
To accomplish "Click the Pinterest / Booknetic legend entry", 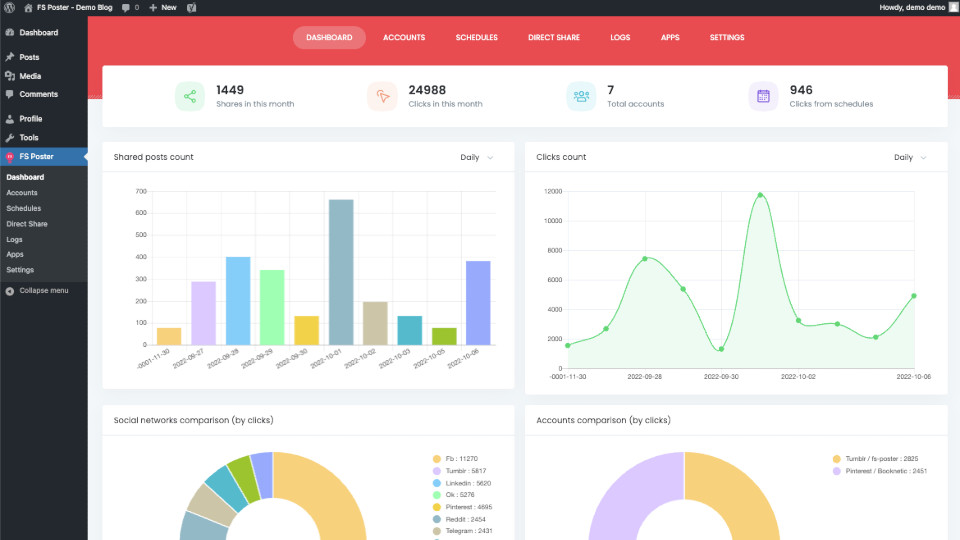I will [880, 471].
